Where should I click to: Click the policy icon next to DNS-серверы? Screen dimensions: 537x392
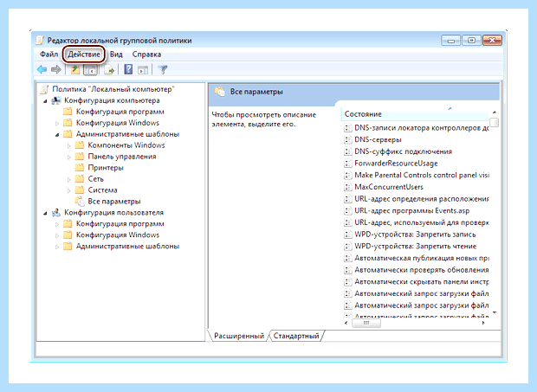coord(347,139)
